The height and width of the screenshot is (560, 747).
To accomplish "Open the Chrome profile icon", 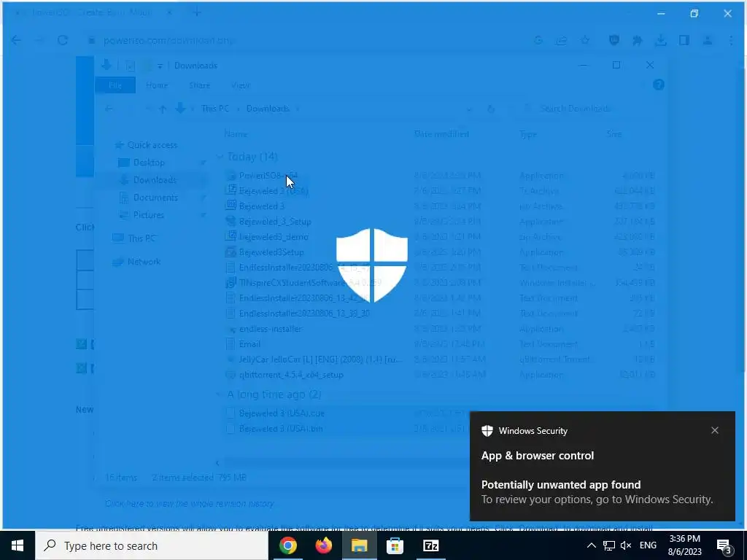I will 708,41.
